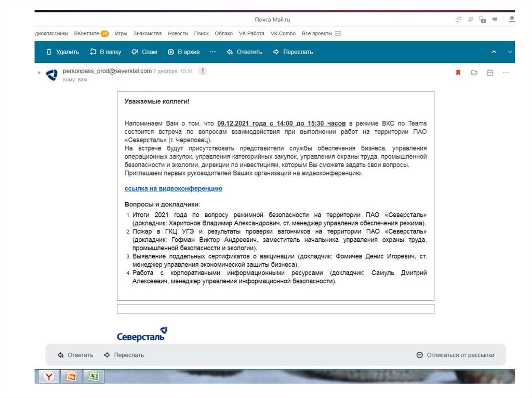Open Игры in the portal menu
The width and height of the screenshot is (532, 398).
pyautogui.click(x=121, y=34)
